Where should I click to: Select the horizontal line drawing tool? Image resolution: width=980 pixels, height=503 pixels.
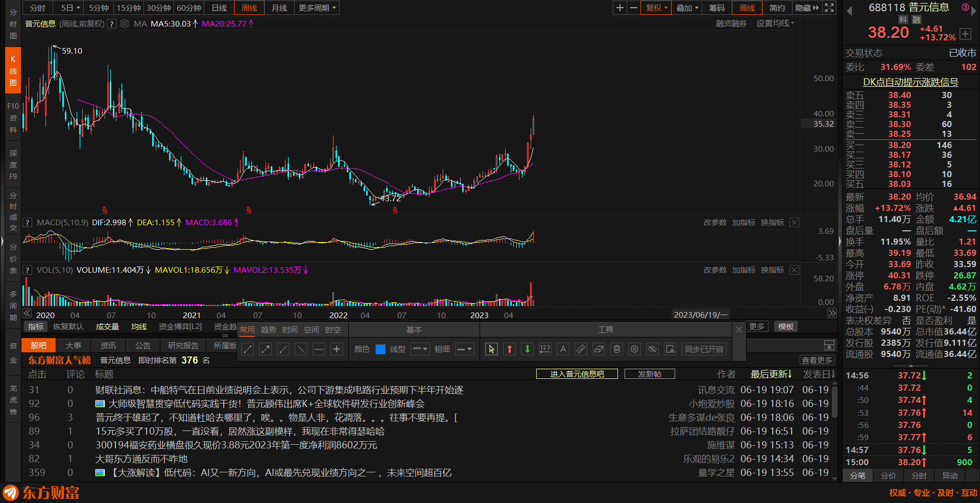pyautogui.click(x=319, y=349)
